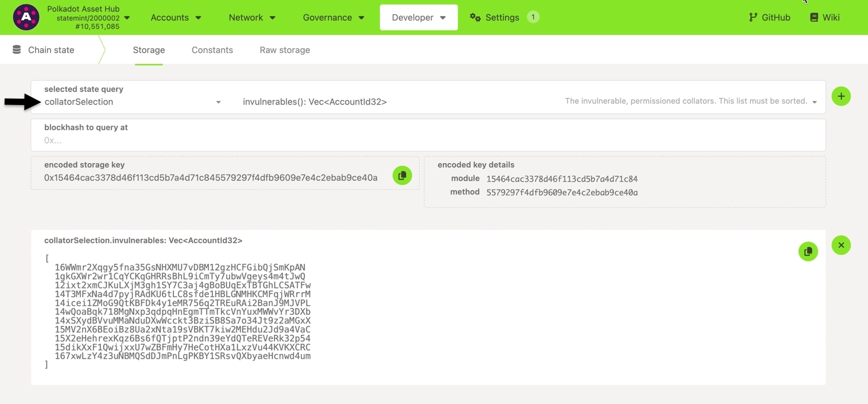
Task: Switch to the Constants tab
Action: pyautogui.click(x=212, y=50)
